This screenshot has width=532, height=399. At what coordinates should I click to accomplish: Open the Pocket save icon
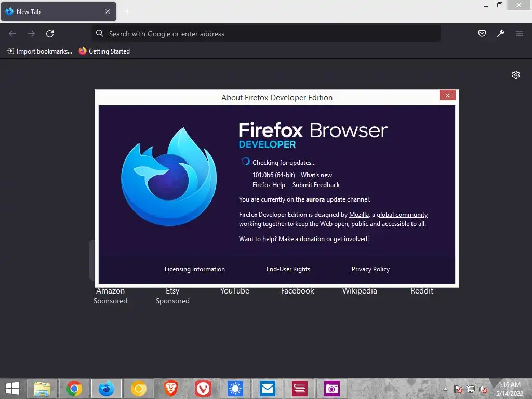pyautogui.click(x=482, y=33)
